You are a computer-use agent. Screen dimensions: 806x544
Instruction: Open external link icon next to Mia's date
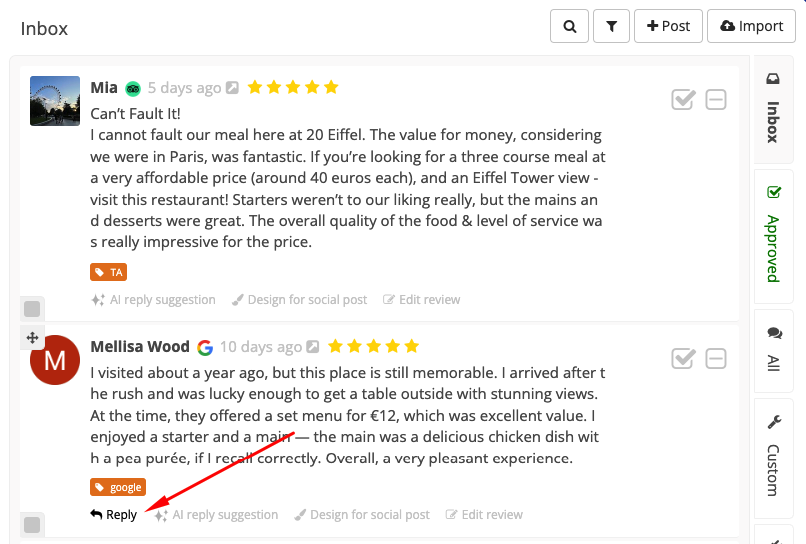click(233, 88)
